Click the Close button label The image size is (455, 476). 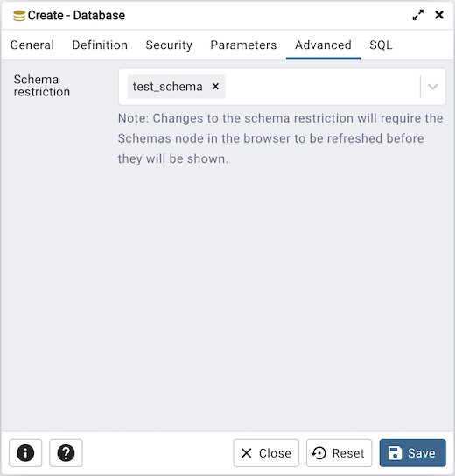click(275, 453)
